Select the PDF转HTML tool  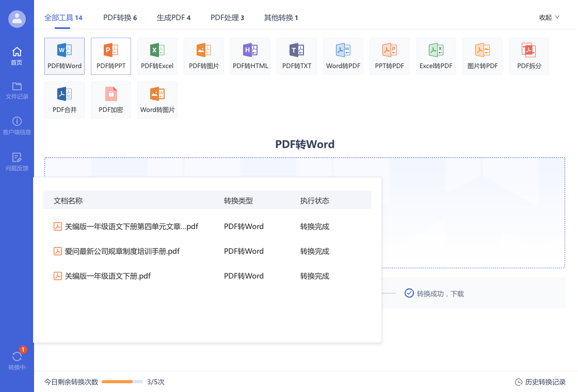click(x=250, y=56)
